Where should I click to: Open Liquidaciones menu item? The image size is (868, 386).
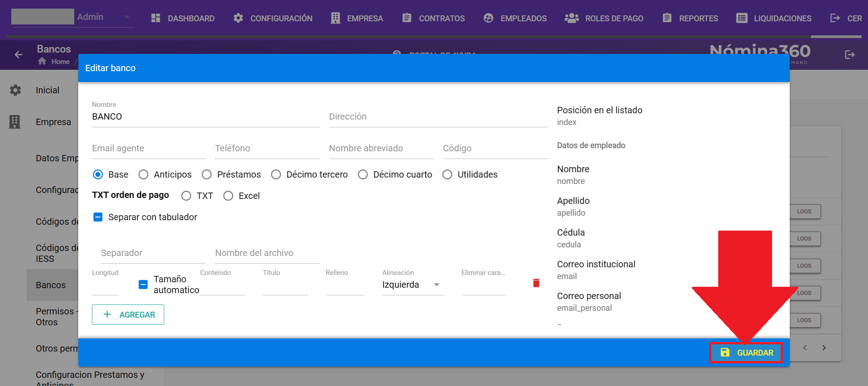pos(774,18)
